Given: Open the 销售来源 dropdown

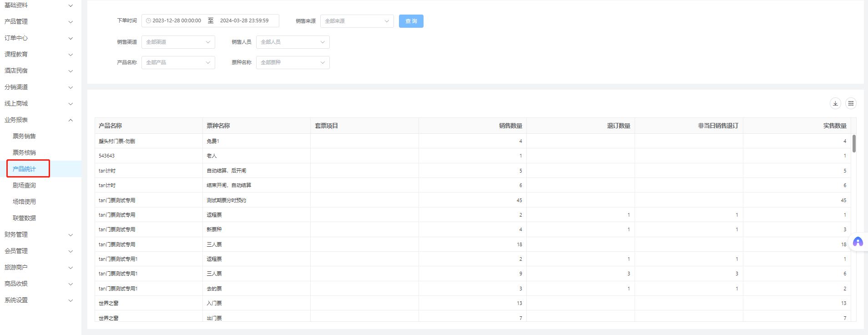Looking at the screenshot, I should pyautogui.click(x=357, y=21).
